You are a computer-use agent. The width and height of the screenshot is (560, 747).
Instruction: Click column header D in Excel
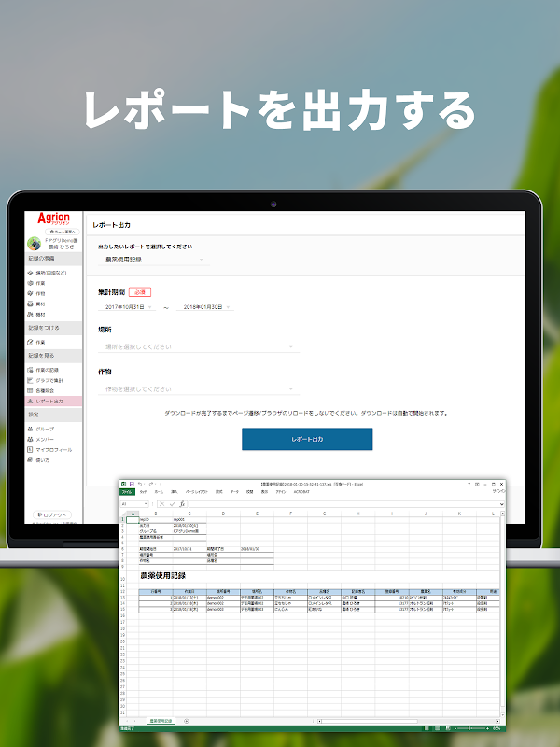(223, 514)
